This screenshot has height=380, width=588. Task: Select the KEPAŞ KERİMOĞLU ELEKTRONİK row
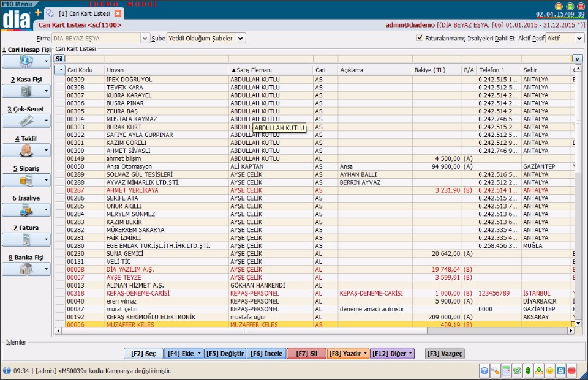pyautogui.click(x=314, y=317)
